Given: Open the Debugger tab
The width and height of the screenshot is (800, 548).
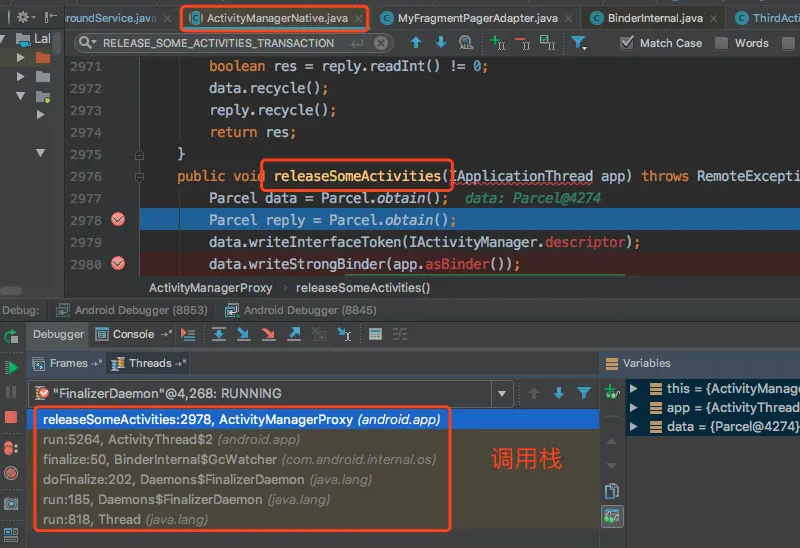Looking at the screenshot, I should pyautogui.click(x=58, y=334).
